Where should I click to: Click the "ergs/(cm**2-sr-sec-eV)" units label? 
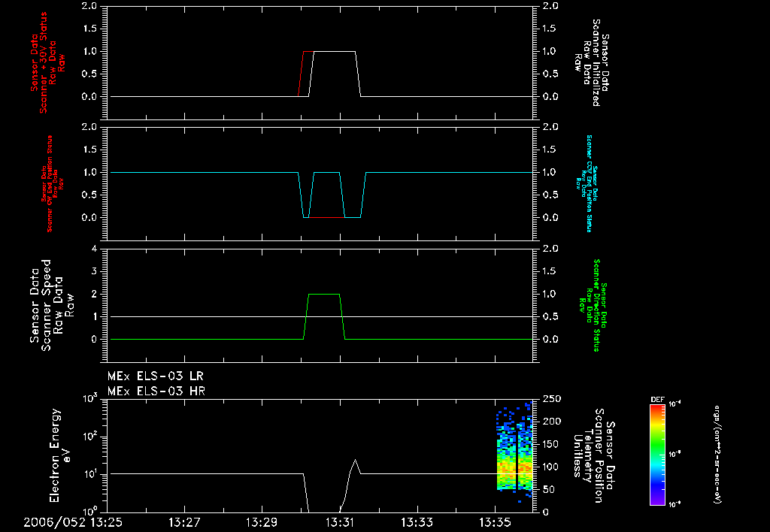point(717,455)
